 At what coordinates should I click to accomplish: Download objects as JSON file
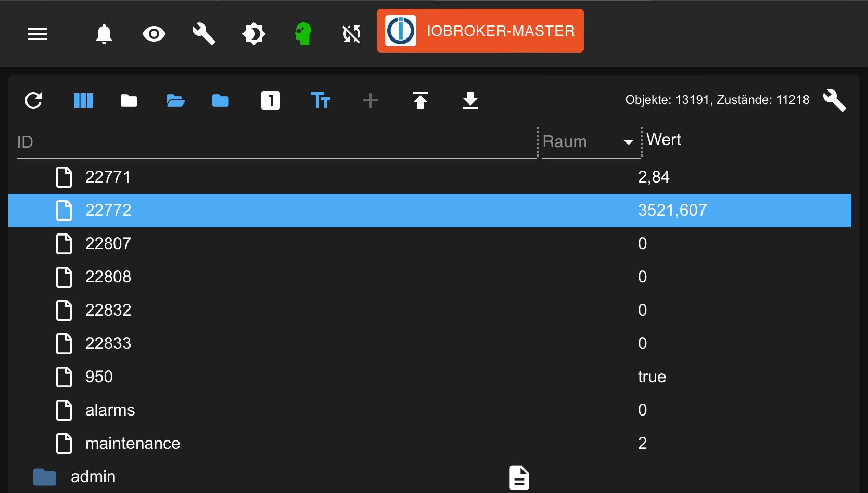pos(470,100)
